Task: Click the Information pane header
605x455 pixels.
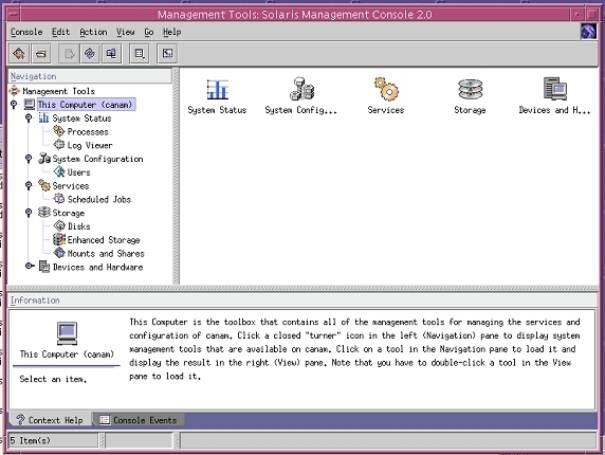Action: (x=302, y=300)
